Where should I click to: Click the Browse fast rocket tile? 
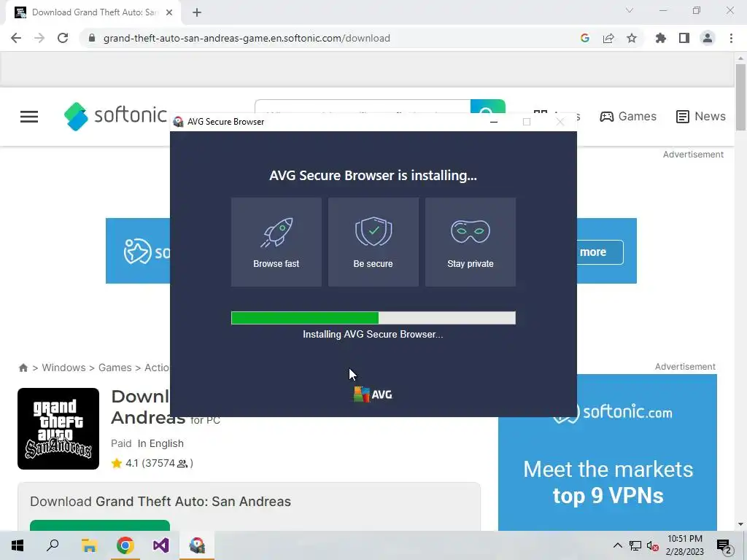point(276,242)
